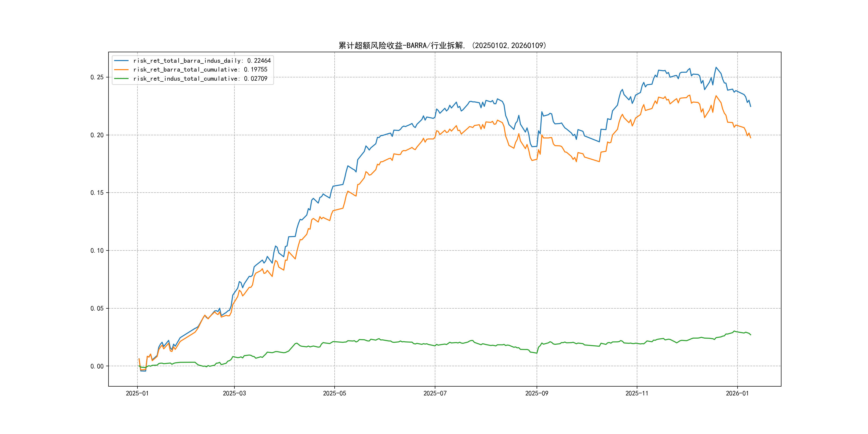The height and width of the screenshot is (434, 868).
Task: Click the 0.10 y-axis tick label
Action: click(97, 250)
